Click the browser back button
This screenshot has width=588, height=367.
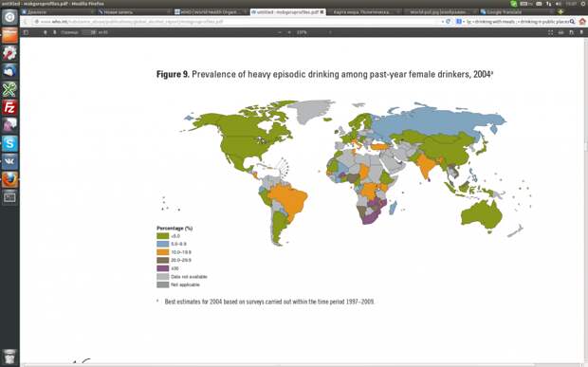click(x=26, y=22)
